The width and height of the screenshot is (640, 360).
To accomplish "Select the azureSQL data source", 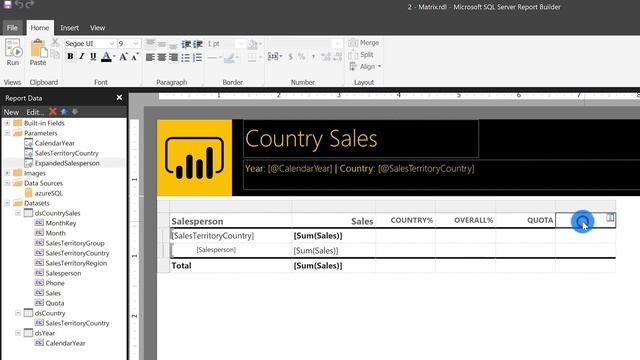I will (x=49, y=193).
